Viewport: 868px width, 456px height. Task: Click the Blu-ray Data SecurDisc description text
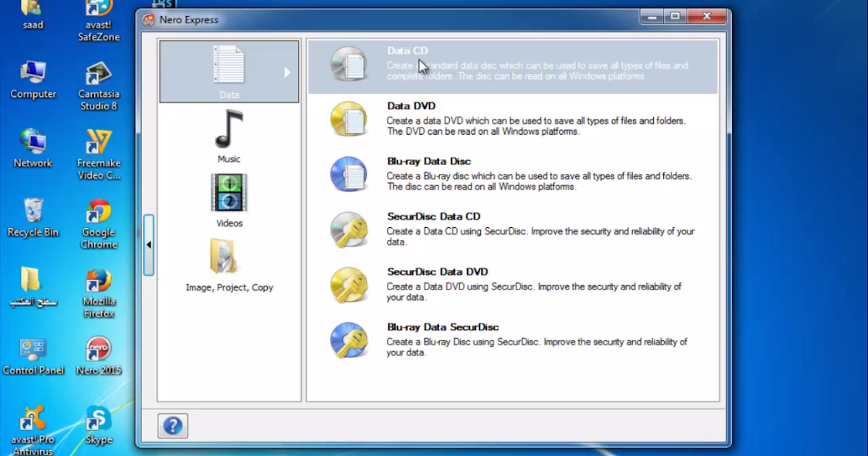537,347
